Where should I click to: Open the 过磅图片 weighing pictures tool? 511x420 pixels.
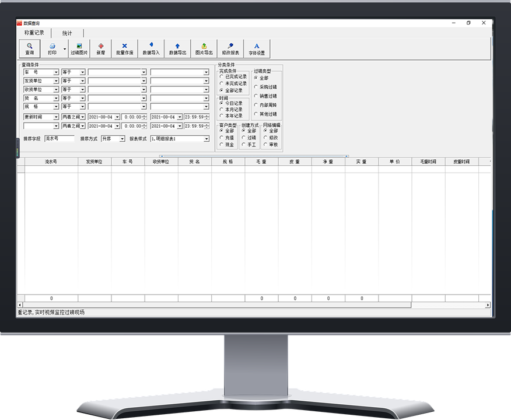coord(79,48)
